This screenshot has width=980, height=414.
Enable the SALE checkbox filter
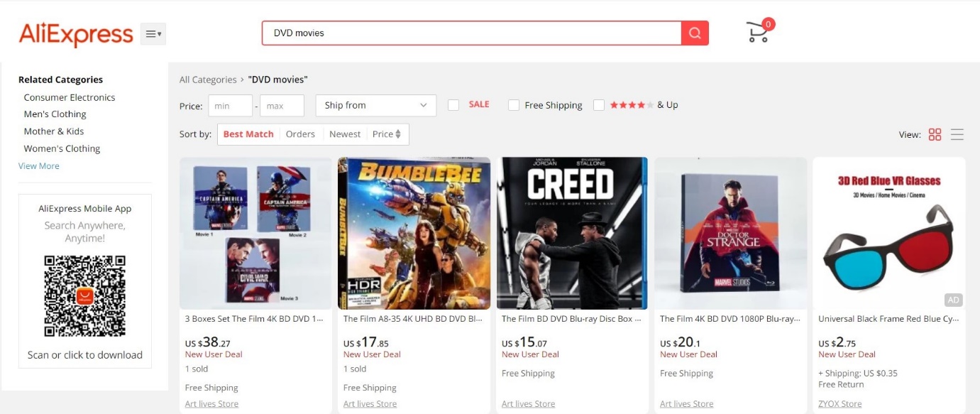(x=453, y=105)
